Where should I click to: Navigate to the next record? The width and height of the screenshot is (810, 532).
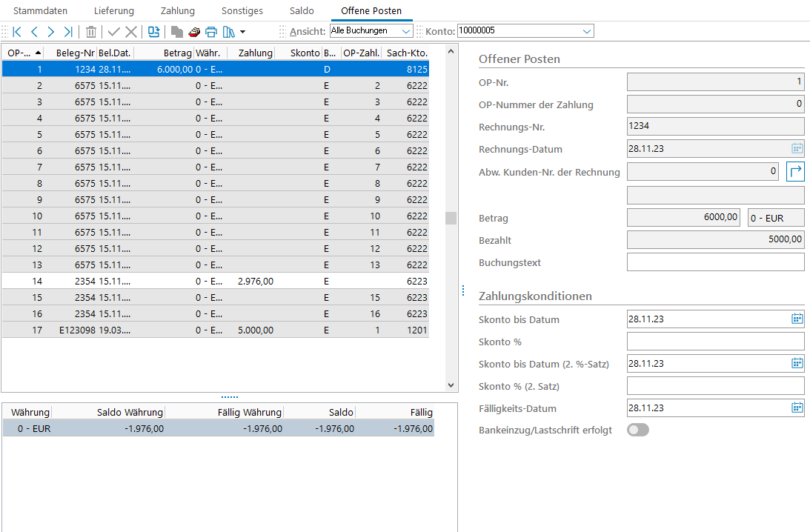click(x=51, y=31)
